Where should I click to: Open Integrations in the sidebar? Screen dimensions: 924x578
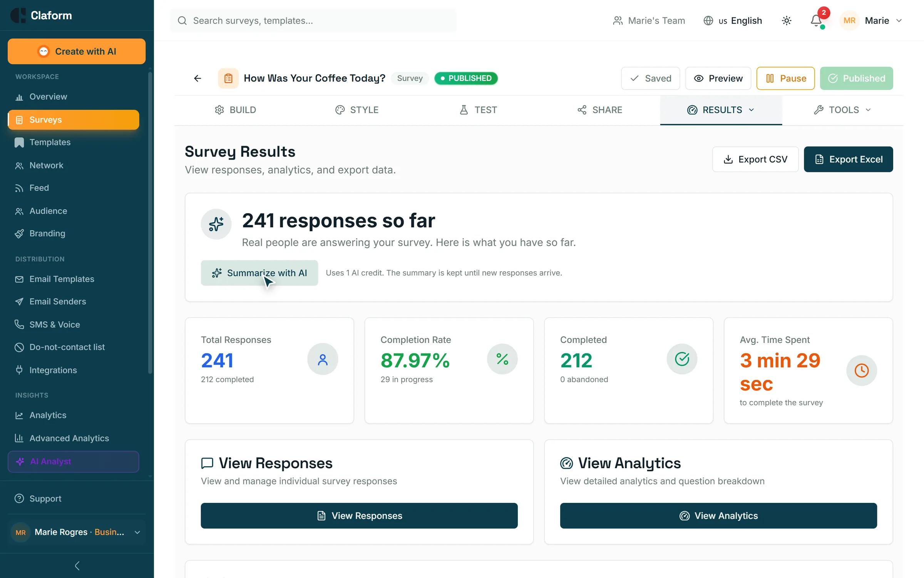coord(73,370)
